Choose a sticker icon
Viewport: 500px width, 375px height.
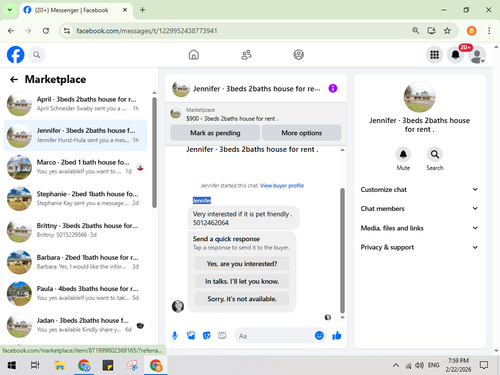207,336
